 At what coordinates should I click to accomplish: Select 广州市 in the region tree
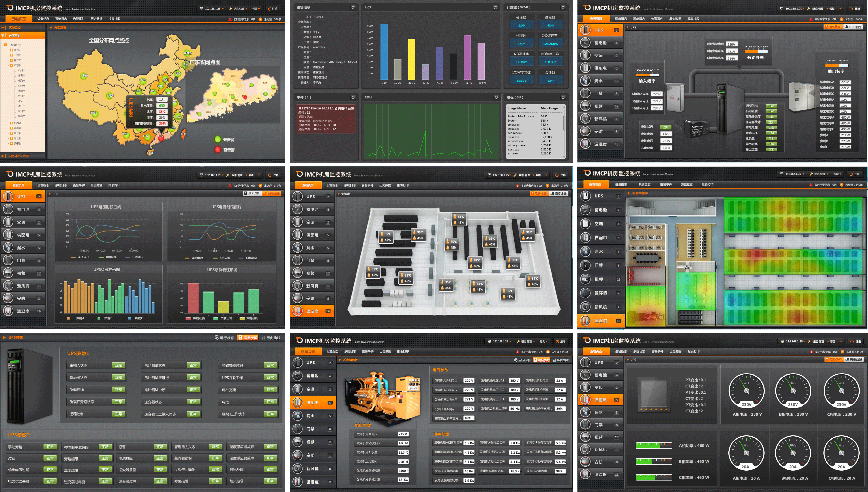(22, 71)
